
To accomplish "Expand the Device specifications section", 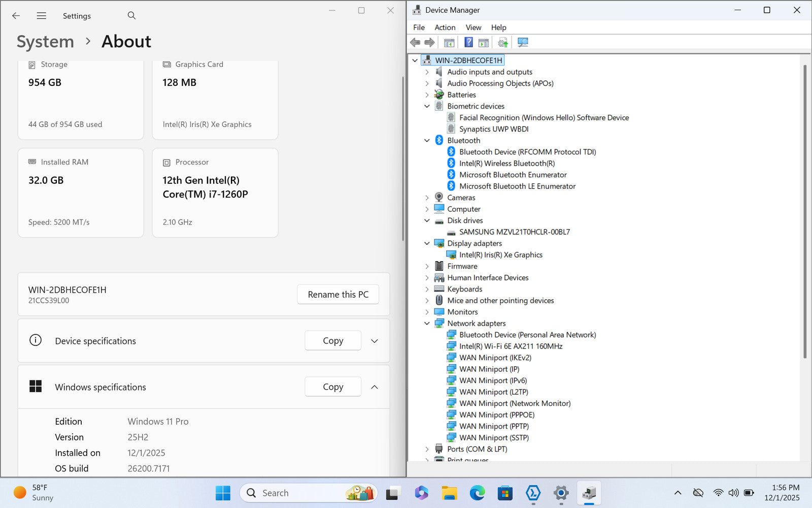I will point(375,341).
